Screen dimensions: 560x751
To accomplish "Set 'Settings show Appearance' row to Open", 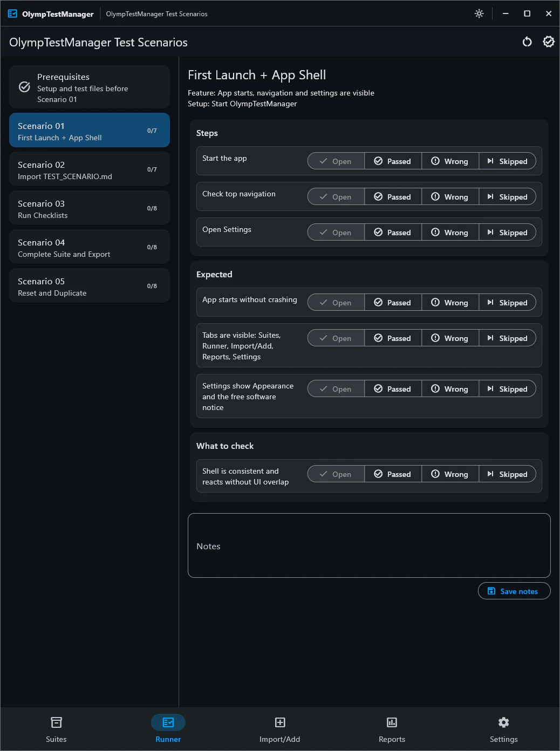I will tap(336, 388).
